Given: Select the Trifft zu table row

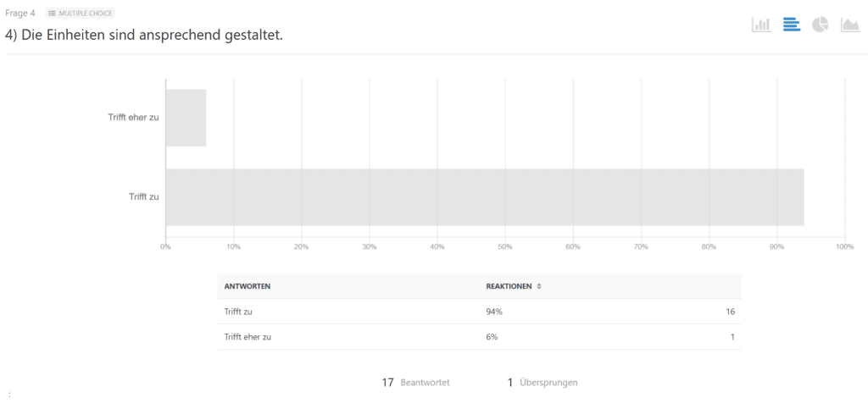Looking at the screenshot, I should tap(480, 312).
